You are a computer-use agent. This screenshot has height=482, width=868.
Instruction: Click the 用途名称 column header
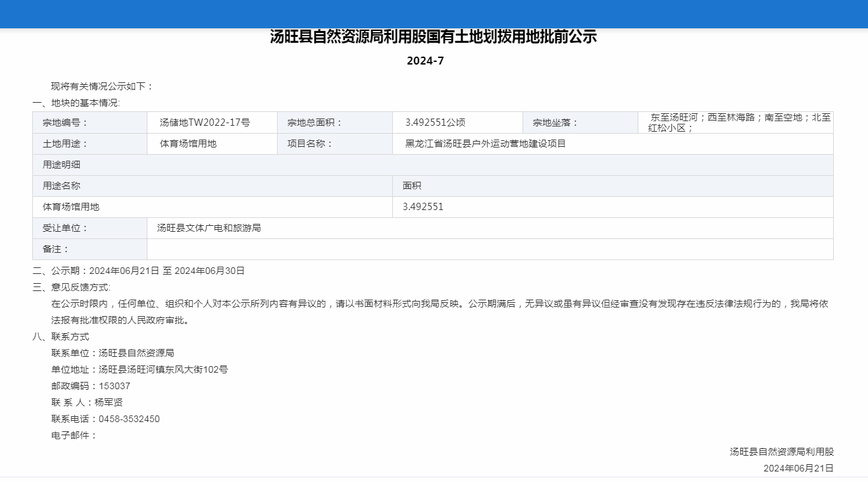(x=213, y=186)
